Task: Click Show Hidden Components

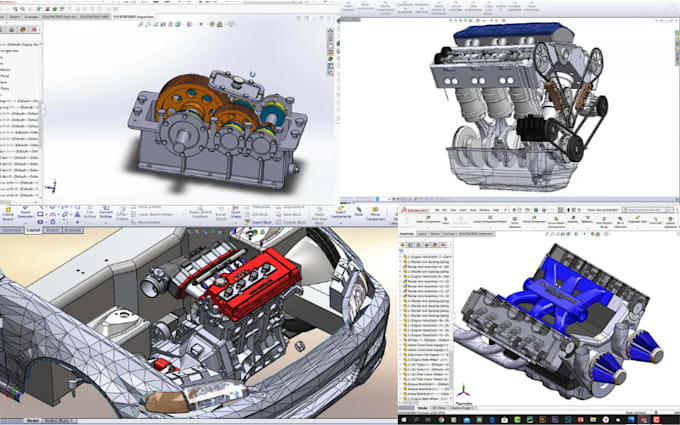Action: [x=556, y=222]
